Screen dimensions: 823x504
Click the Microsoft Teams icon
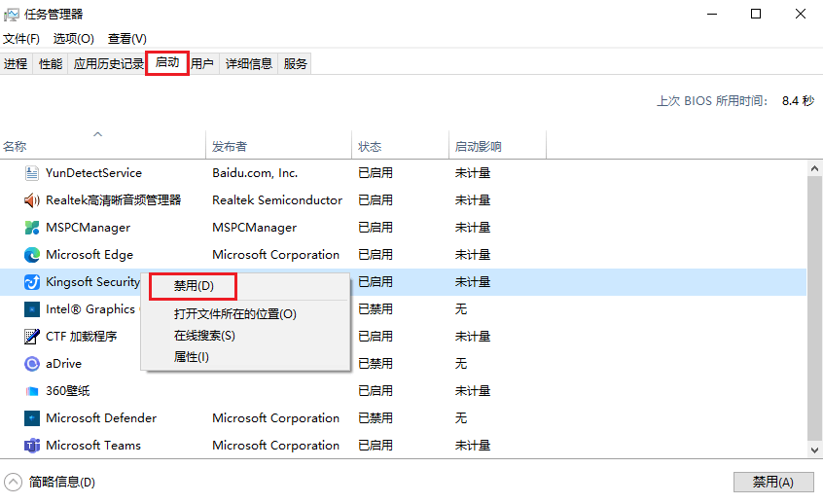[x=32, y=446]
